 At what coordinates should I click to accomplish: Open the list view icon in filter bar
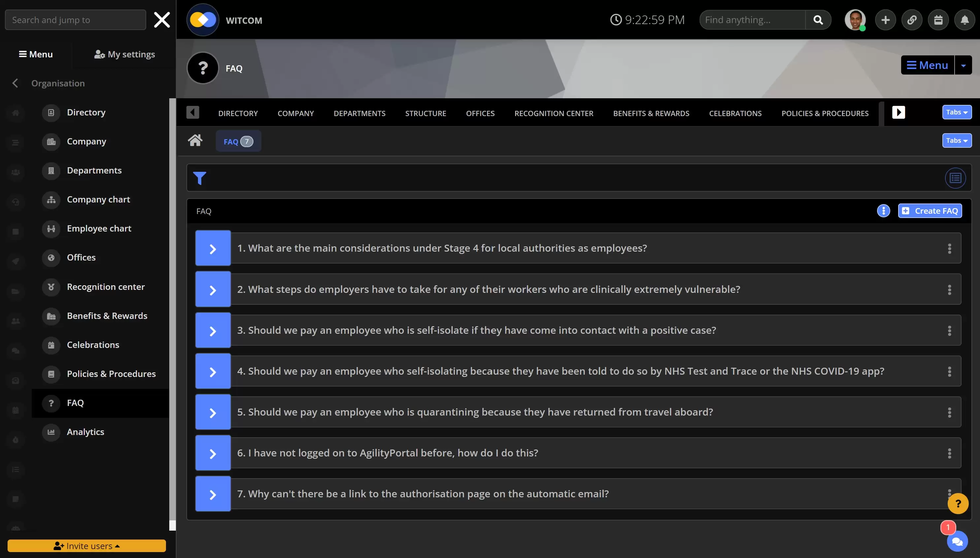tap(955, 178)
